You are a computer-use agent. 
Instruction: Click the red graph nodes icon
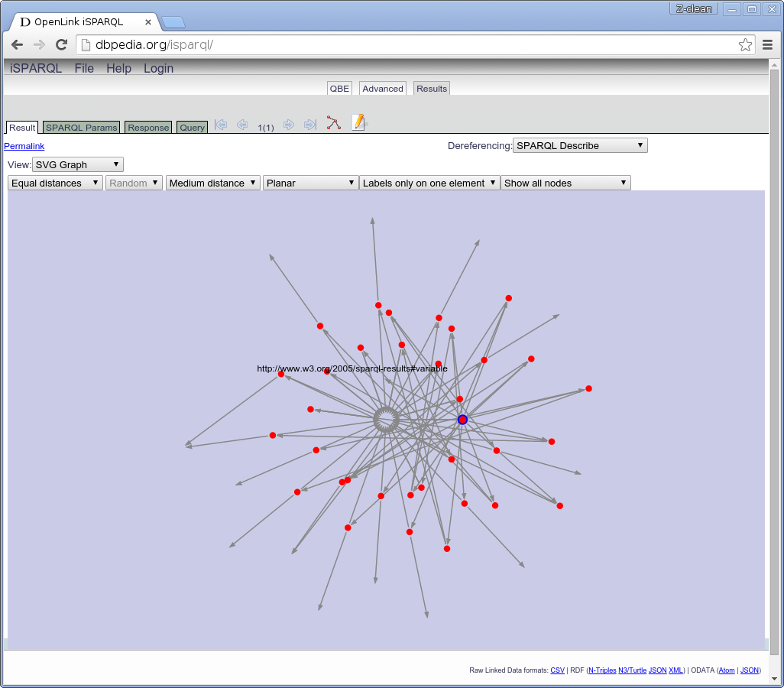click(x=333, y=123)
